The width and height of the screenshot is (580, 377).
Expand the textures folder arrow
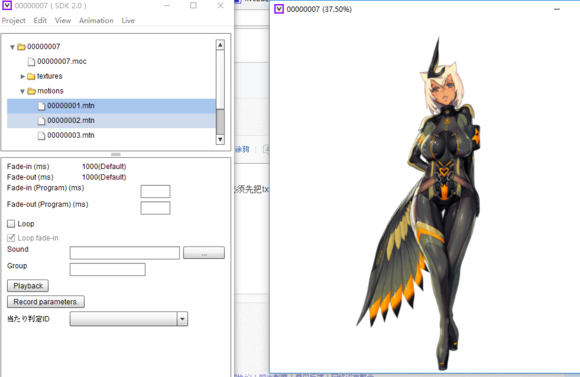pos(23,76)
